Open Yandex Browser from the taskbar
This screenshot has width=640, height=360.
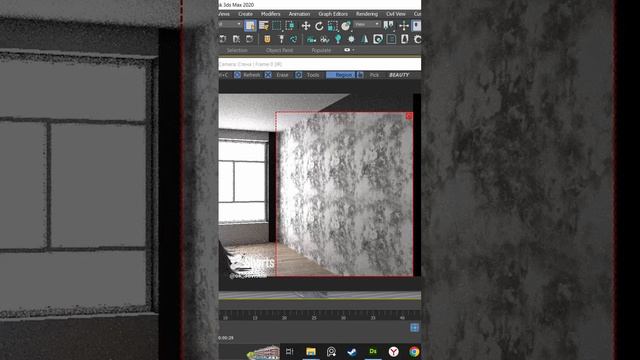tap(393, 351)
